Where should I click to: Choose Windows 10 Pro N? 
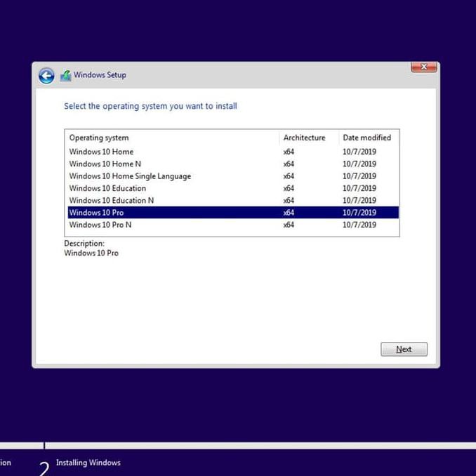coord(100,225)
